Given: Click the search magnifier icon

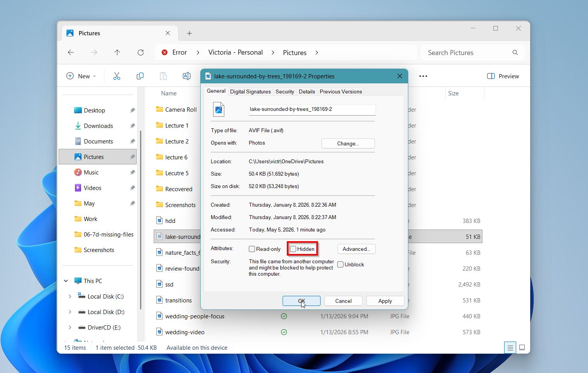Looking at the screenshot, I should 515,53.
